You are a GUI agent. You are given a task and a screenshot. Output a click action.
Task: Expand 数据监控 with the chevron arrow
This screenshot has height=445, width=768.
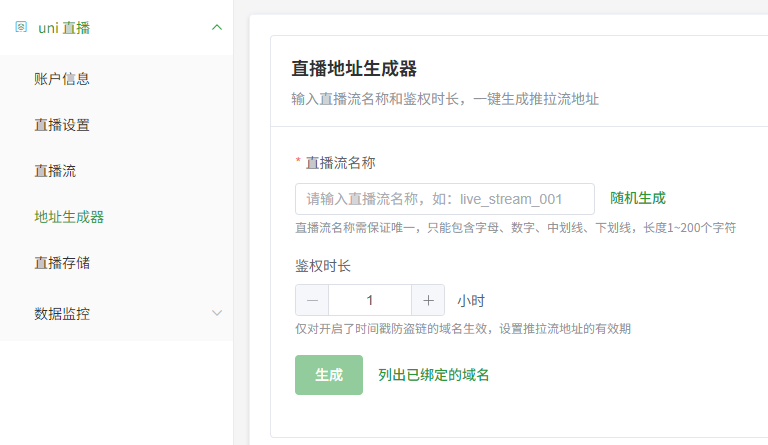point(217,314)
